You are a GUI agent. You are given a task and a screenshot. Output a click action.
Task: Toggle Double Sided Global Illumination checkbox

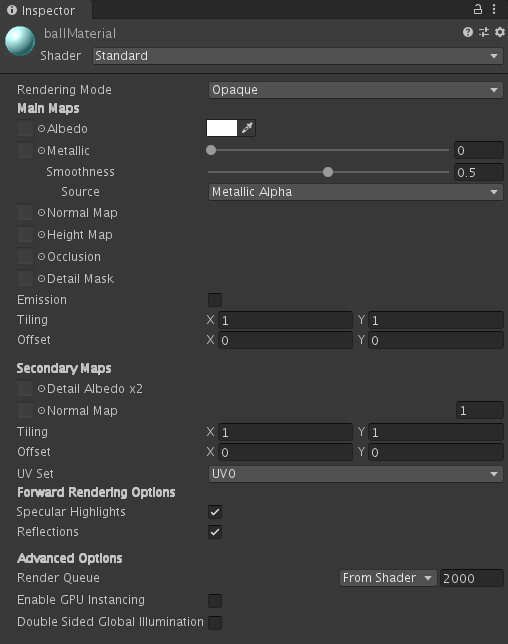(215, 622)
